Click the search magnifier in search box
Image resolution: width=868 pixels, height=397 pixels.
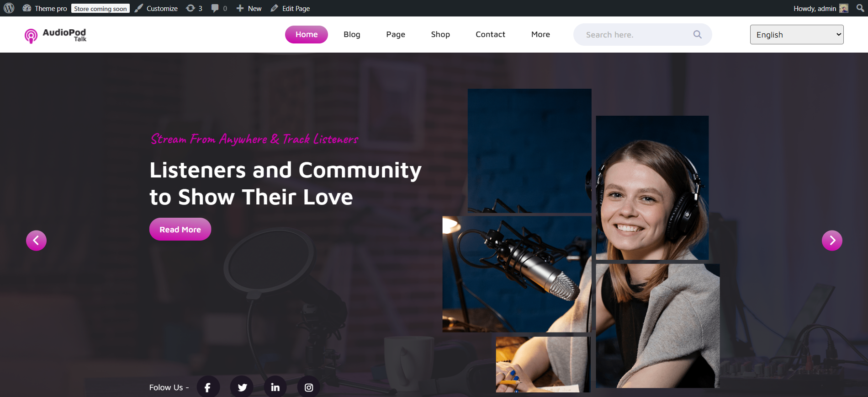(697, 34)
